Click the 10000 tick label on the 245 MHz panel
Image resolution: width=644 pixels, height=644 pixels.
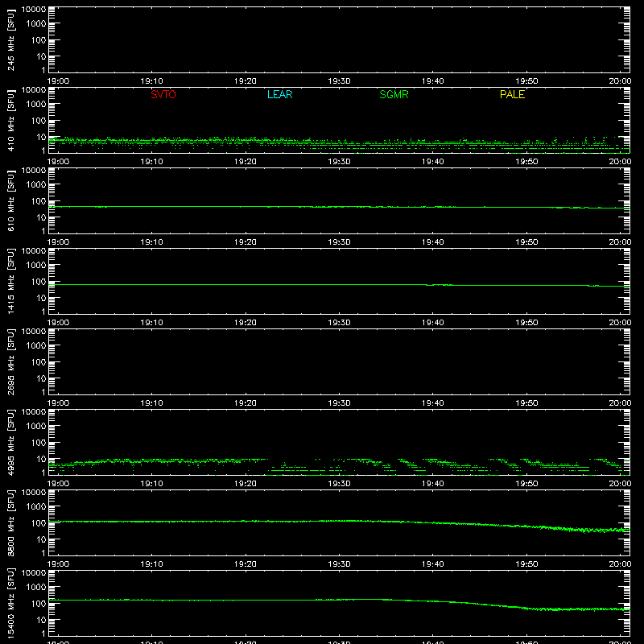point(33,10)
